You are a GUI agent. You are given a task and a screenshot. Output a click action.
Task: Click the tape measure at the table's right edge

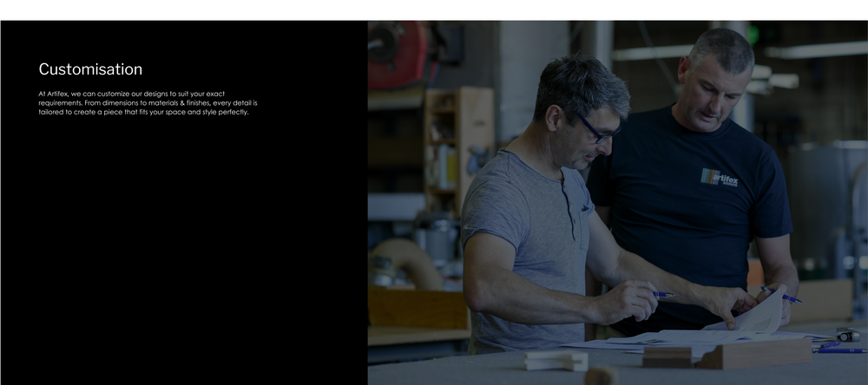[847, 335]
